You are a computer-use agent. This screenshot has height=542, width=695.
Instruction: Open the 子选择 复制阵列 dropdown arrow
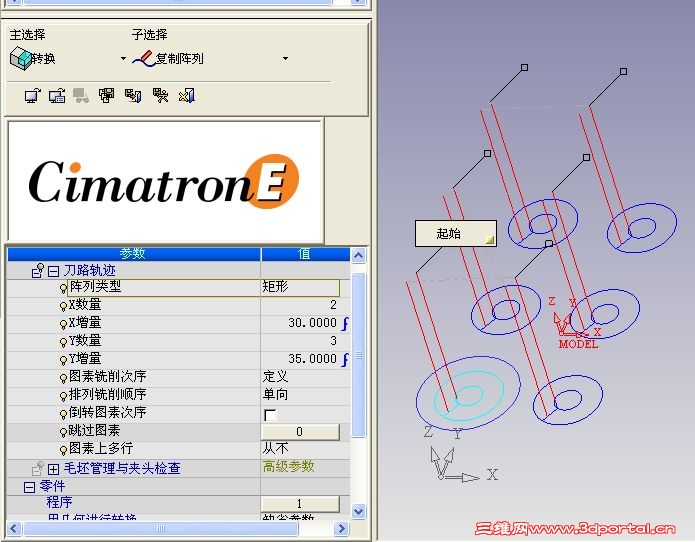coord(285,58)
